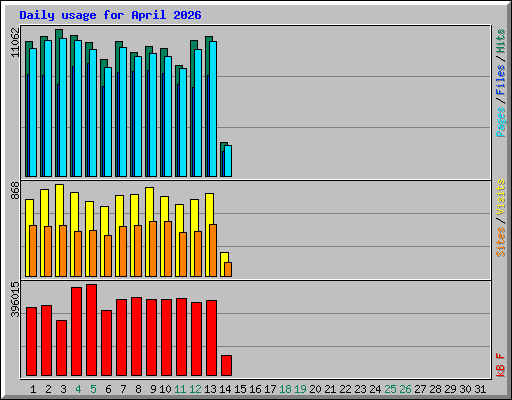Click day 21 on the x-axis

(x=330, y=389)
